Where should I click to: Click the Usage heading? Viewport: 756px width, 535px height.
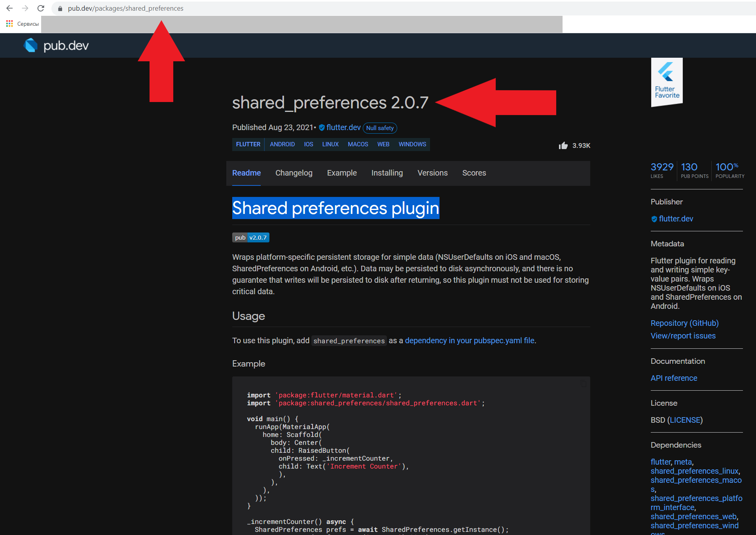pos(248,316)
